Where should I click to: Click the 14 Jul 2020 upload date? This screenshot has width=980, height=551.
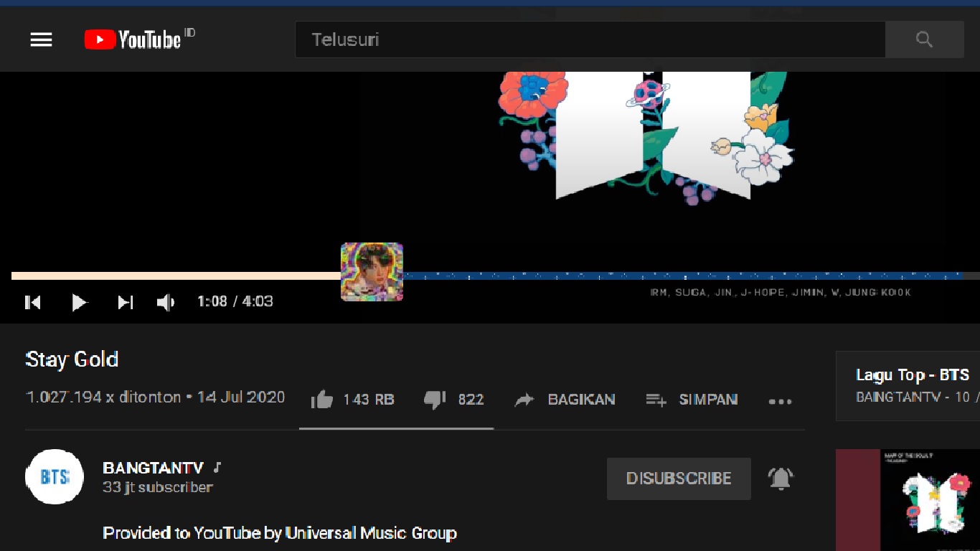coord(241,397)
